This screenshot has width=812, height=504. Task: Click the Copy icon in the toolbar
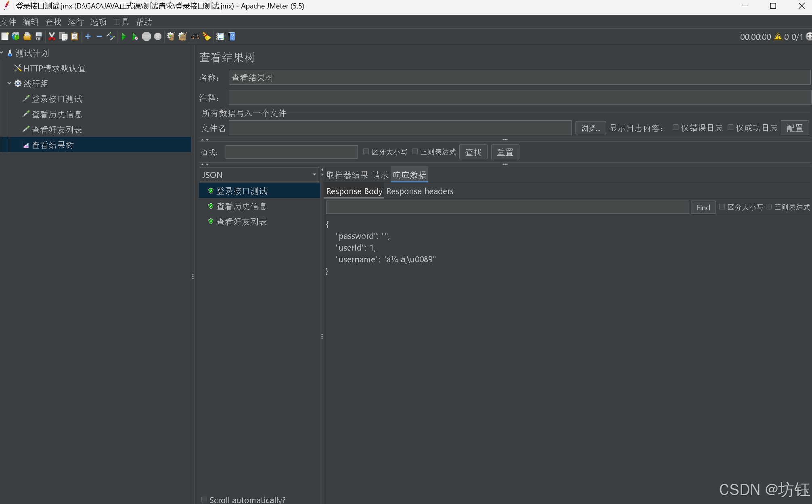pyautogui.click(x=63, y=37)
